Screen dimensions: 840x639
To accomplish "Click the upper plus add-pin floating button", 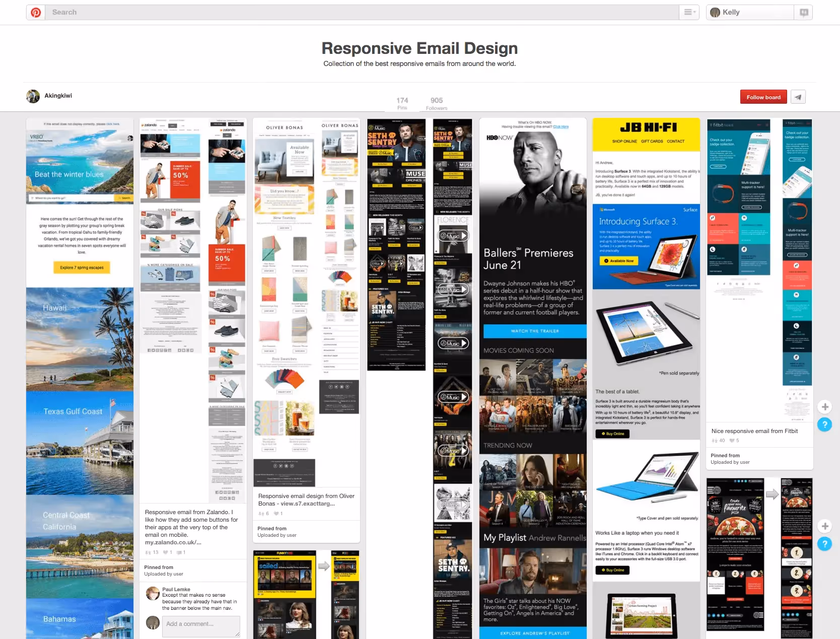I will [825, 407].
